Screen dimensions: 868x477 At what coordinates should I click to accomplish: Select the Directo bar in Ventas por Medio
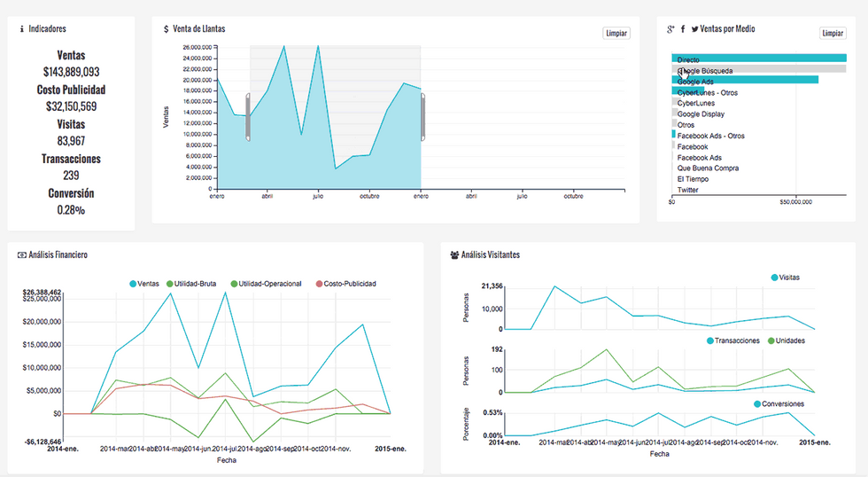(759, 59)
